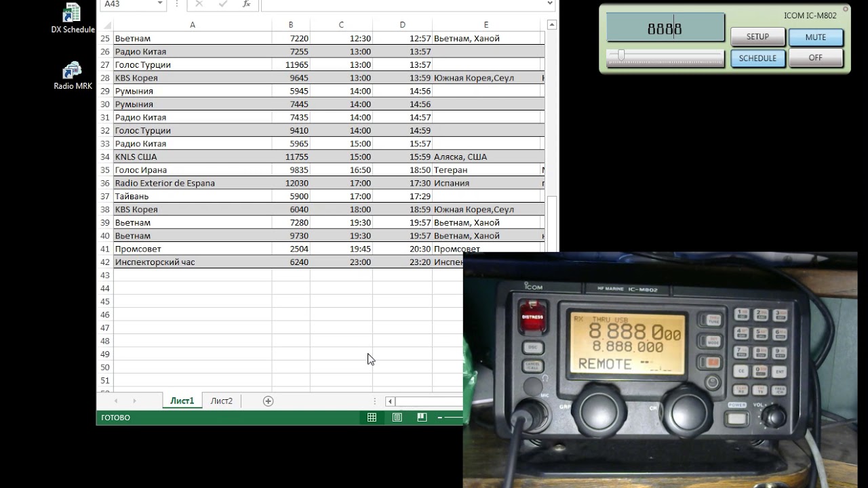The height and width of the screenshot is (488, 868).
Task: Select frequency cell 12030
Action: (x=291, y=183)
